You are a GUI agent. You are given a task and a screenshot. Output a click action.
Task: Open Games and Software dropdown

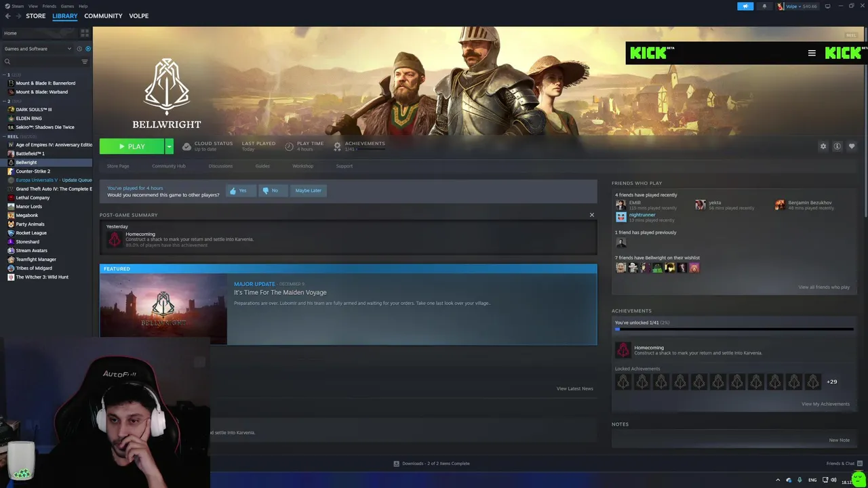point(37,49)
